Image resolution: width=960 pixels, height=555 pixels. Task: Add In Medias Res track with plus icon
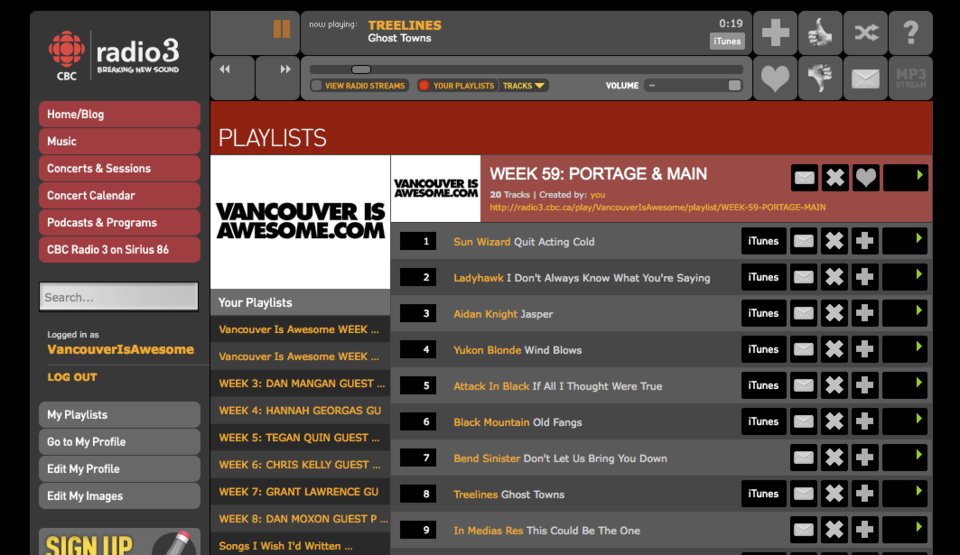tap(864, 530)
